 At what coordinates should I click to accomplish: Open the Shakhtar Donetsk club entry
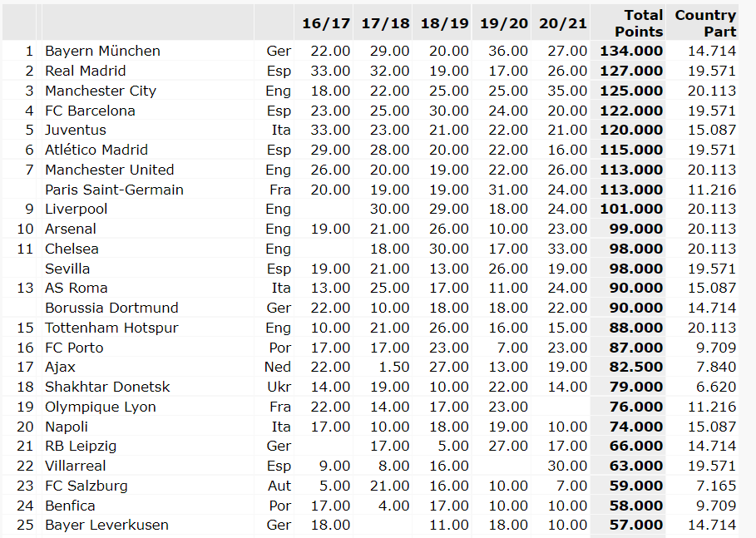(107, 387)
